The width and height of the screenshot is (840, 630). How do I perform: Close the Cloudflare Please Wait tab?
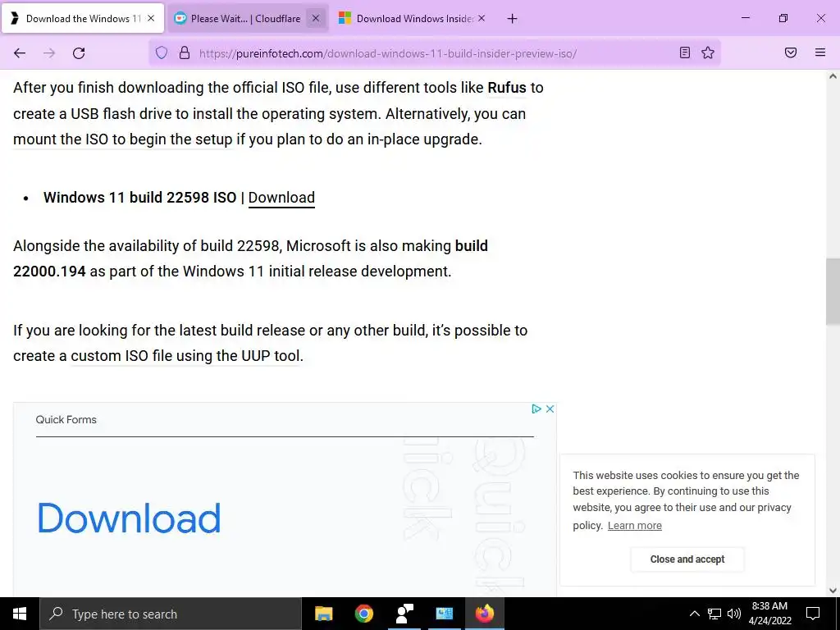[x=316, y=18]
